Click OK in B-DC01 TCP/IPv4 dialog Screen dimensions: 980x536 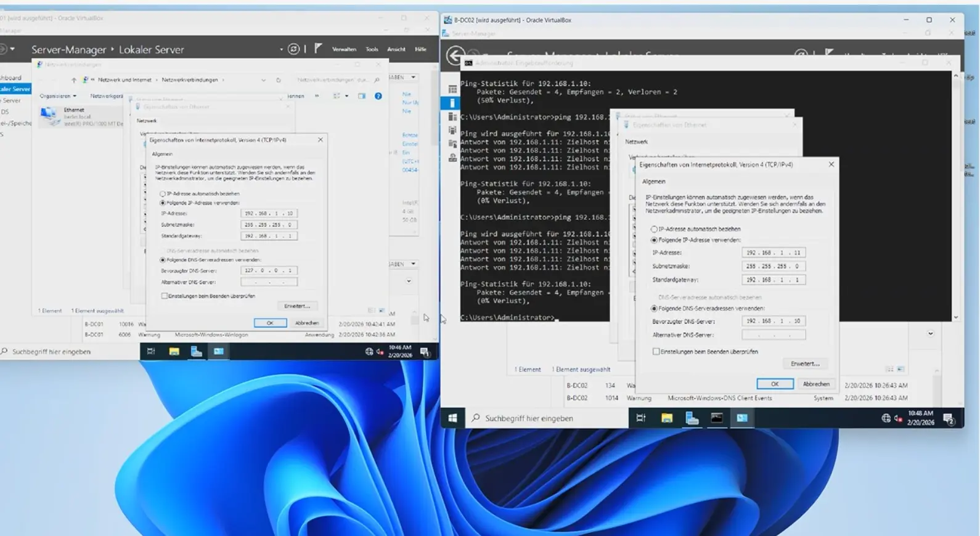270,323
